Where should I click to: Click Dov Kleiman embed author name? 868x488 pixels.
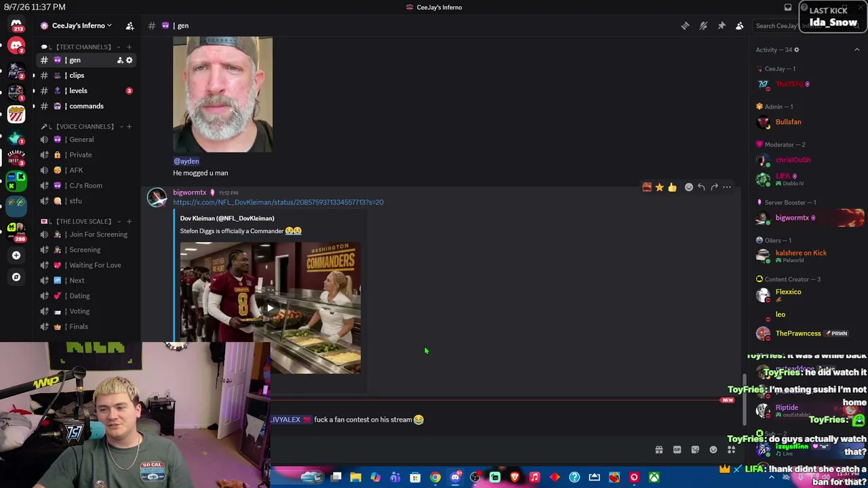click(x=227, y=218)
